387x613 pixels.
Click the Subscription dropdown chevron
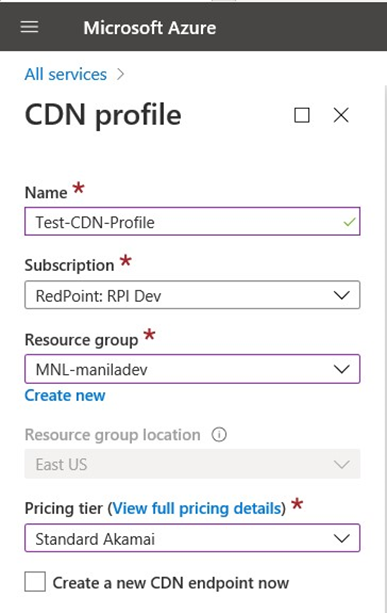341,295
